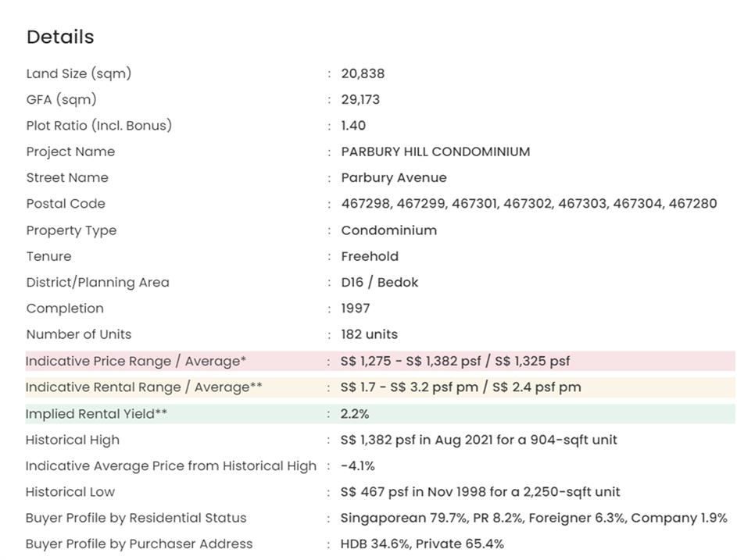Click the Indicative Rental Range label
737x560 pixels.
(x=144, y=387)
